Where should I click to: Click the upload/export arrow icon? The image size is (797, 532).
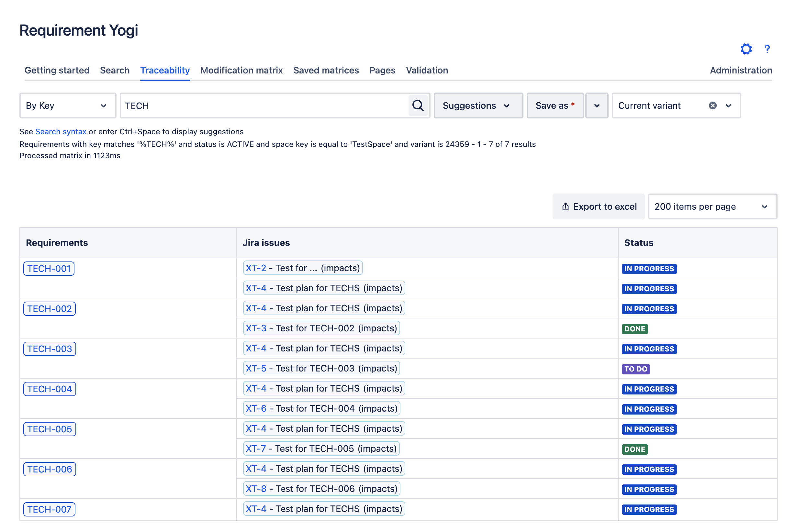click(x=565, y=206)
